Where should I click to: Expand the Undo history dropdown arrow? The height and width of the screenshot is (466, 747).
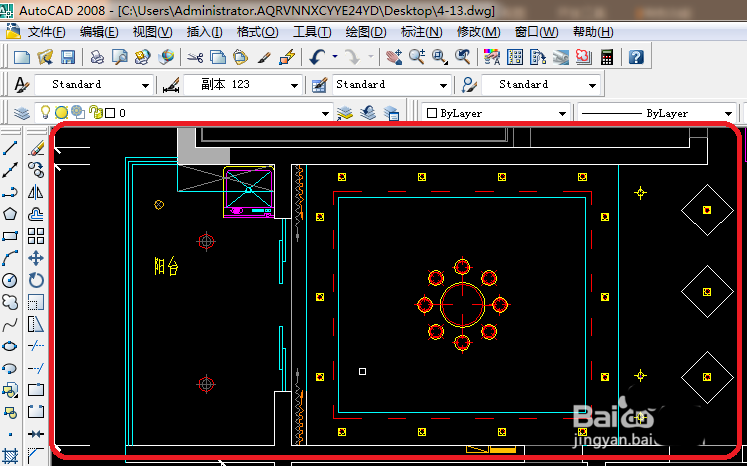coord(335,57)
